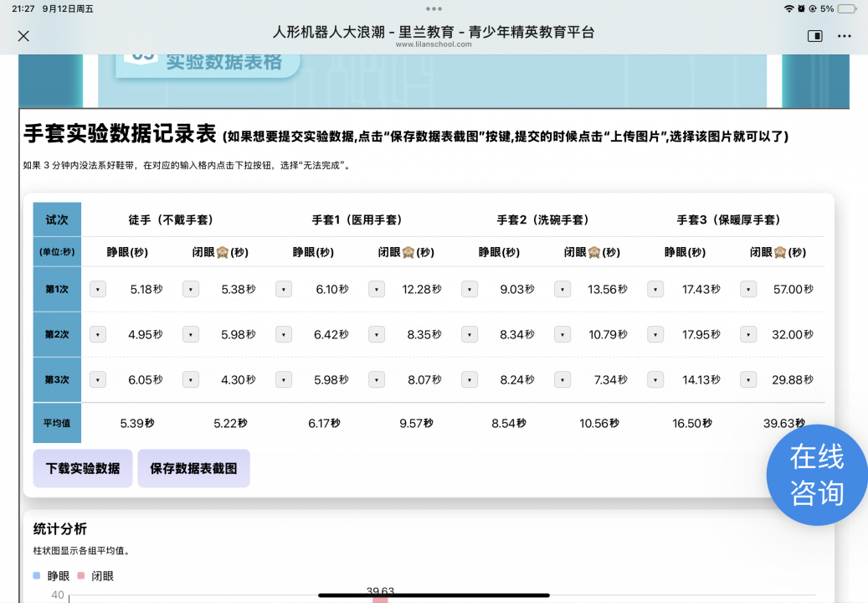Open dropdown for 第1次 徒手 睁眼 time
The image size is (868, 603).
[x=98, y=289]
